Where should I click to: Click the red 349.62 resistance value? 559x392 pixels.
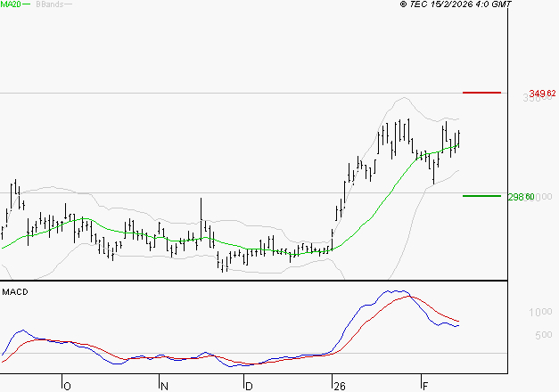pyautogui.click(x=542, y=94)
